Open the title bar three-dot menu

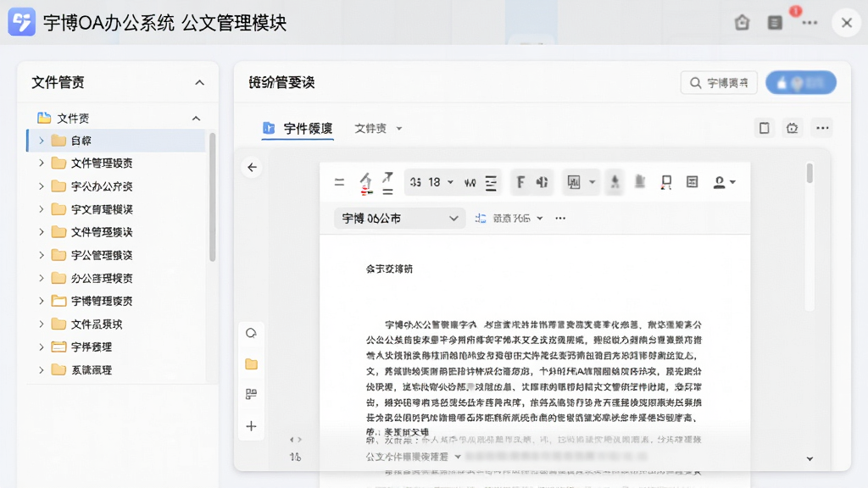810,23
